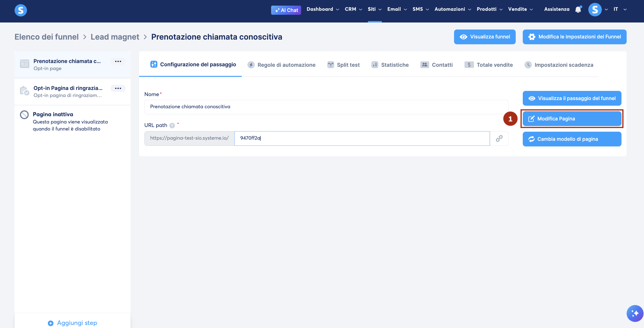Click the plus icon of Aggiungi step
The width and height of the screenshot is (644, 328).
[50, 323]
